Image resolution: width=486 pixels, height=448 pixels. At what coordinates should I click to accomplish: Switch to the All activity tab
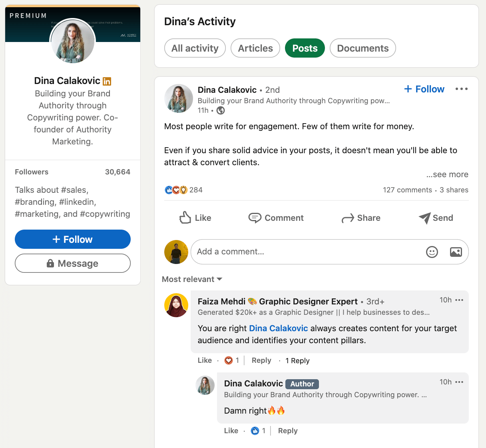[195, 48]
